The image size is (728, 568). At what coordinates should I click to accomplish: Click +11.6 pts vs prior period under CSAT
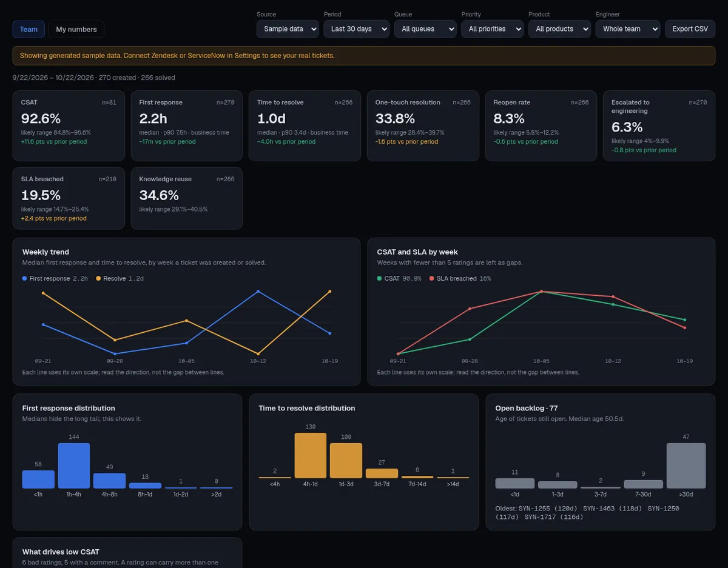pyautogui.click(x=54, y=141)
